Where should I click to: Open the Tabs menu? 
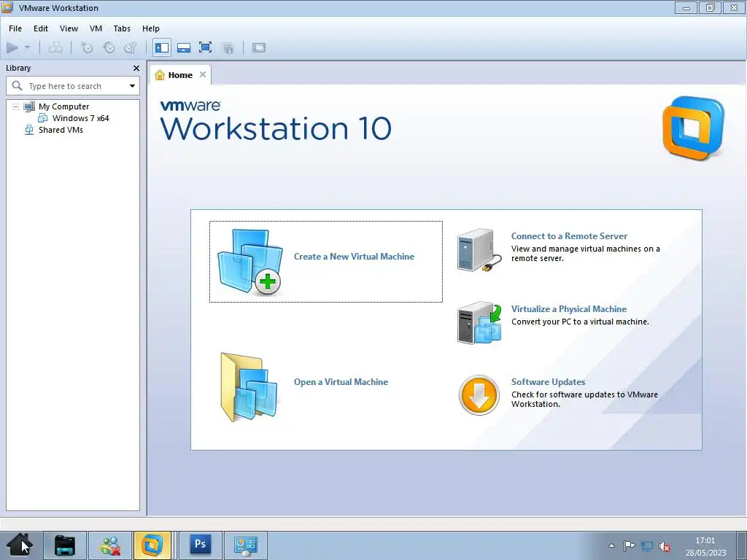(x=122, y=28)
